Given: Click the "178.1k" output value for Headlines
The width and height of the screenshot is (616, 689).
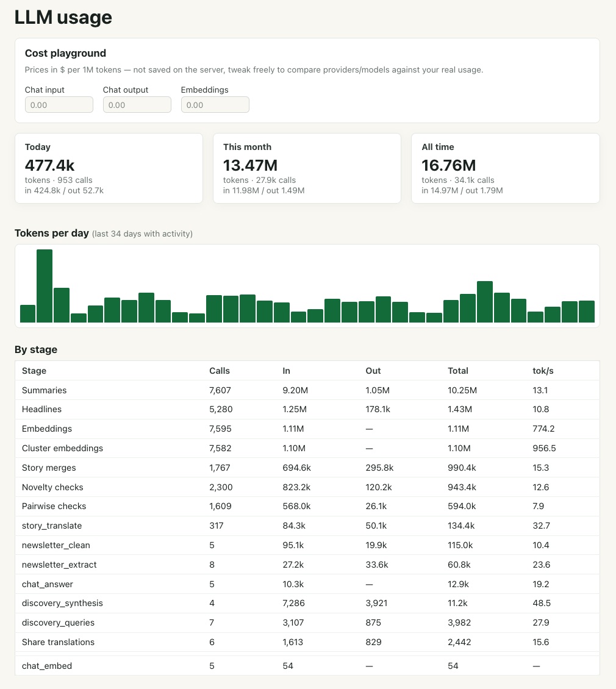Looking at the screenshot, I should [x=378, y=409].
